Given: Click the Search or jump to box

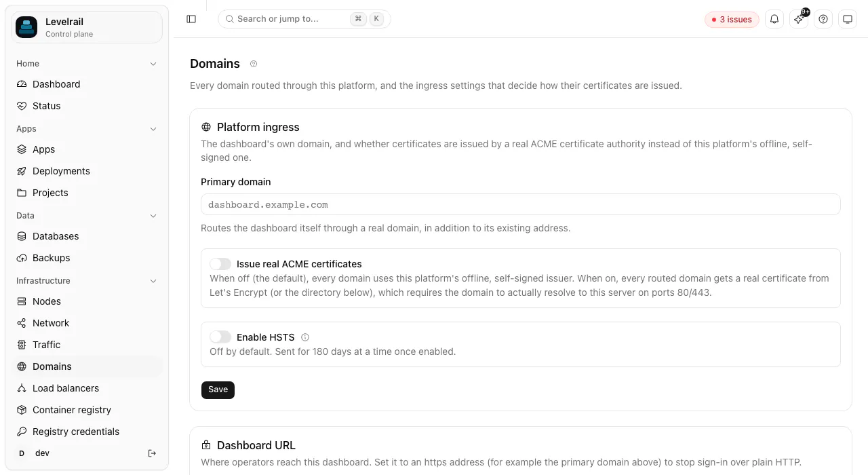Looking at the screenshot, I should point(304,19).
